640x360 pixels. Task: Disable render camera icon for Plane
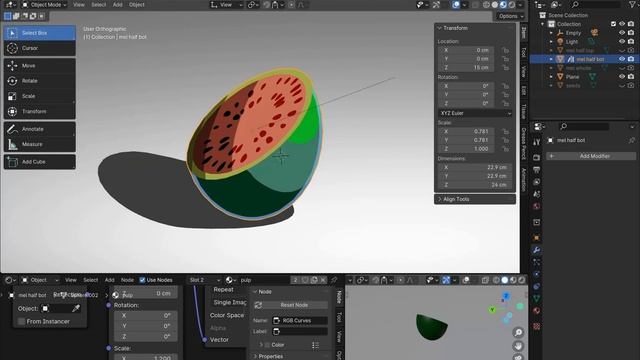click(631, 77)
